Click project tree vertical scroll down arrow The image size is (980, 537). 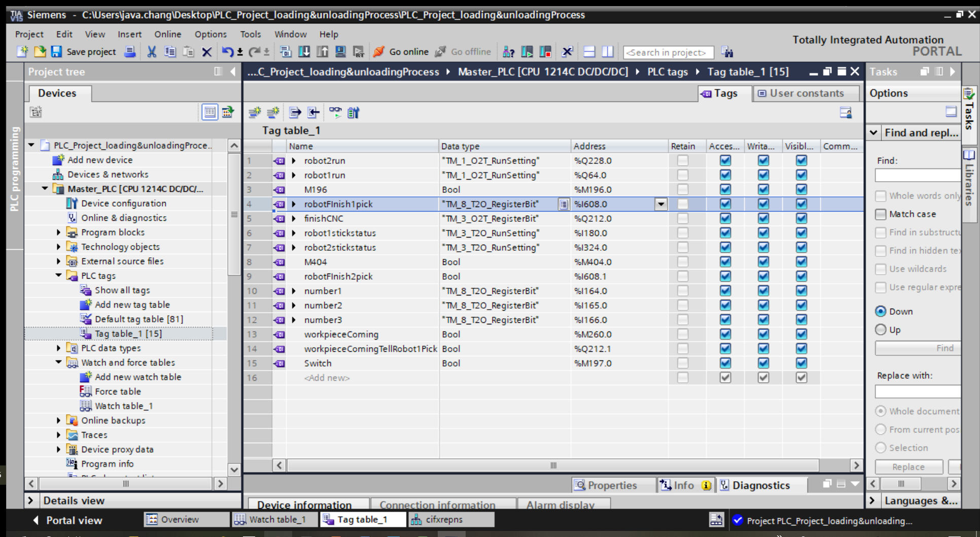(234, 469)
